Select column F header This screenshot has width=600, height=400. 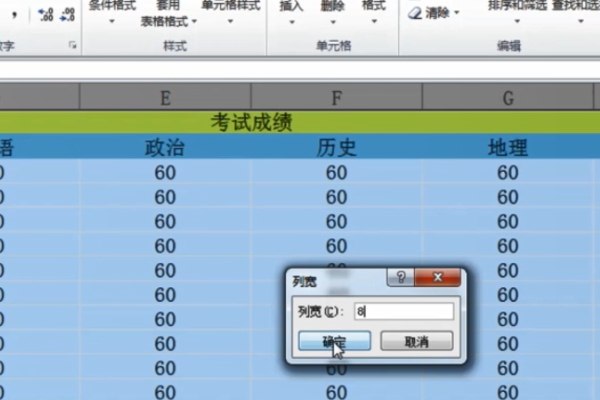(x=337, y=97)
